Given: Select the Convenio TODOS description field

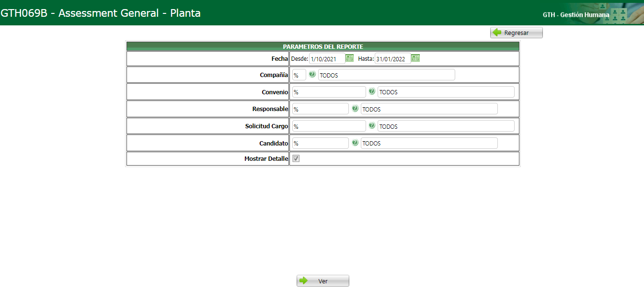Looking at the screenshot, I should pos(446,92).
